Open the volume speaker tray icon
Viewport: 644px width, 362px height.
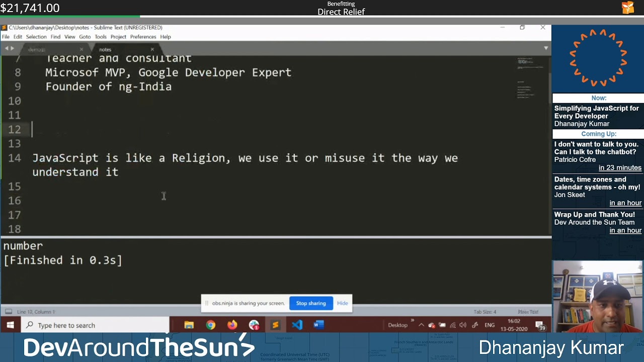tap(463, 325)
